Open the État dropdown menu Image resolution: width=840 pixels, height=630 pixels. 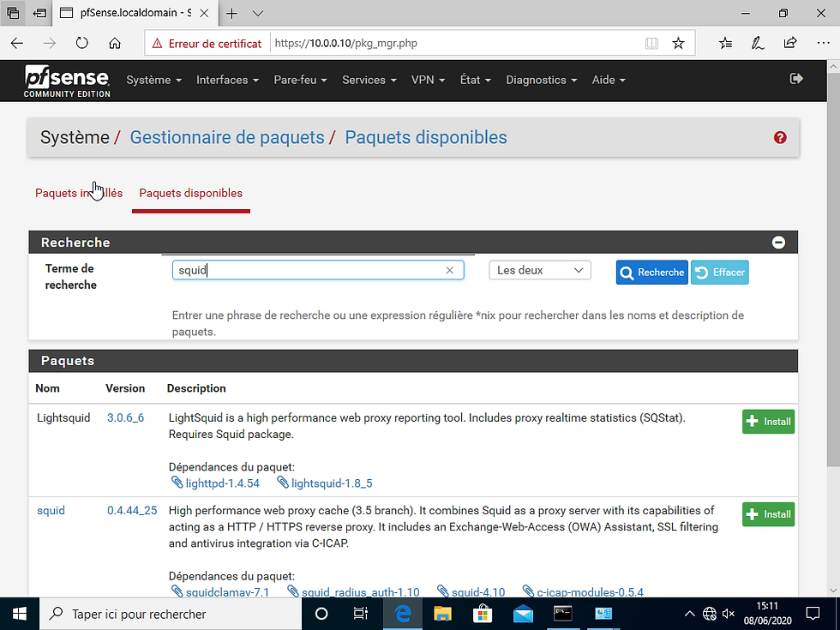(475, 80)
